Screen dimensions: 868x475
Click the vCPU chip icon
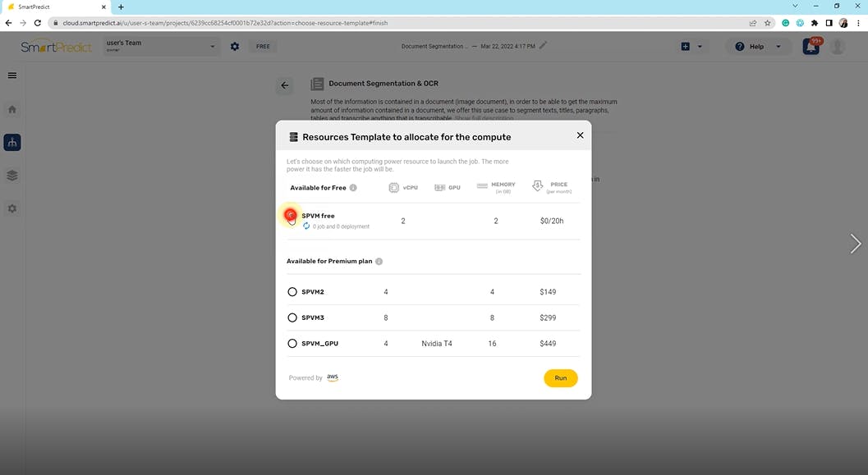tap(393, 188)
